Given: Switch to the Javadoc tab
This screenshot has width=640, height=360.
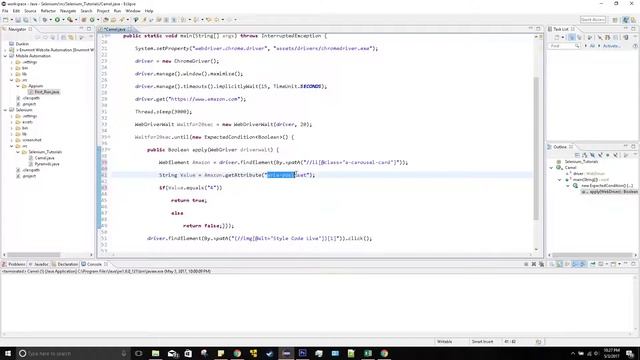Looking at the screenshot, I should [x=39, y=264].
